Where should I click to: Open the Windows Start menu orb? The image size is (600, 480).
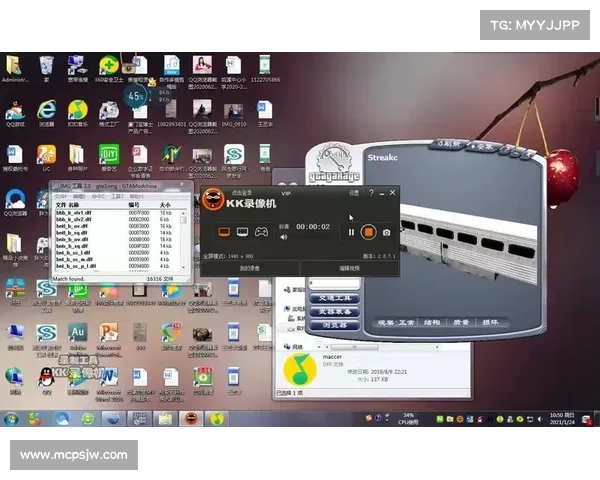point(13,418)
